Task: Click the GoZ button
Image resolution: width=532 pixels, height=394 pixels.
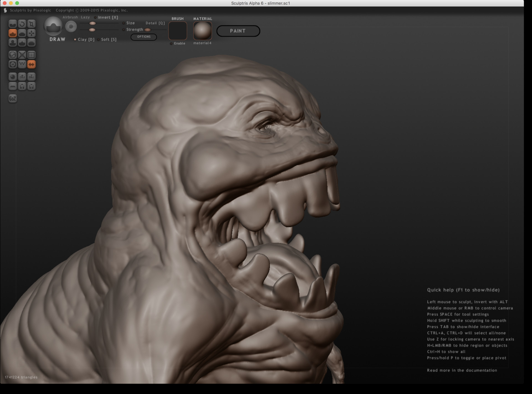Action: 13,98
